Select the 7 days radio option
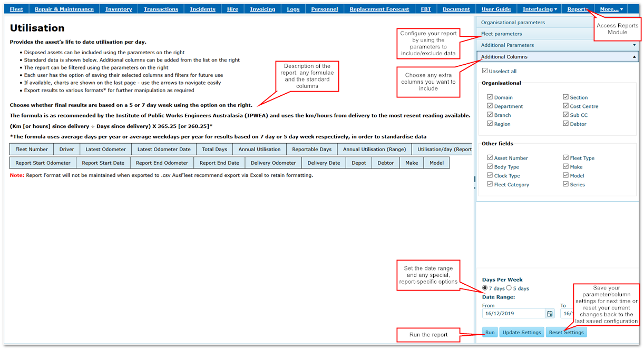 (x=485, y=288)
